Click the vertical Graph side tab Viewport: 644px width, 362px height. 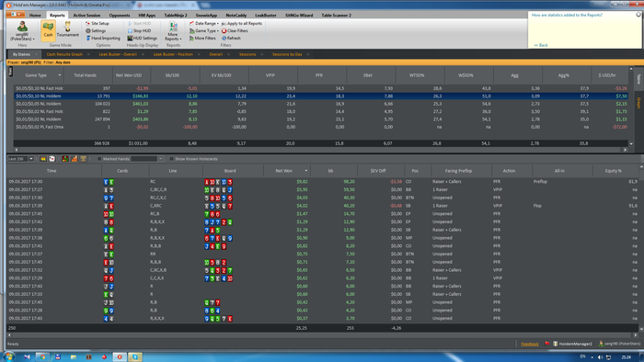pos(638,103)
